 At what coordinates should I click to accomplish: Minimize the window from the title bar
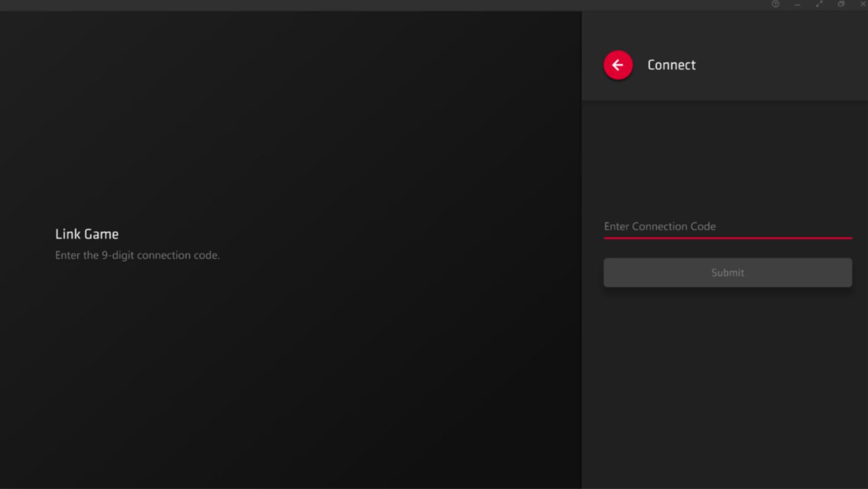797,4
